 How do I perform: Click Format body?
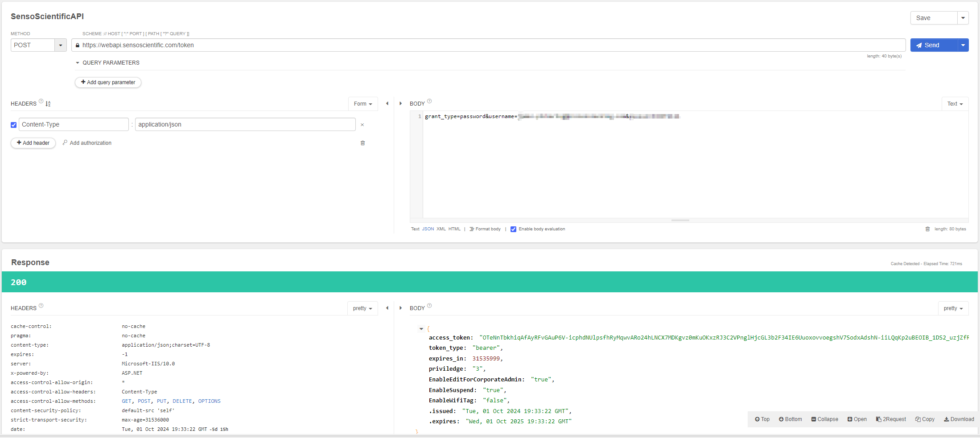tap(485, 229)
